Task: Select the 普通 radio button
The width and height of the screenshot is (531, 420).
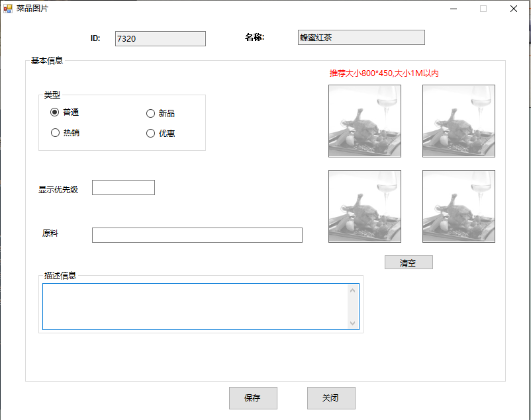Action: coord(64,112)
